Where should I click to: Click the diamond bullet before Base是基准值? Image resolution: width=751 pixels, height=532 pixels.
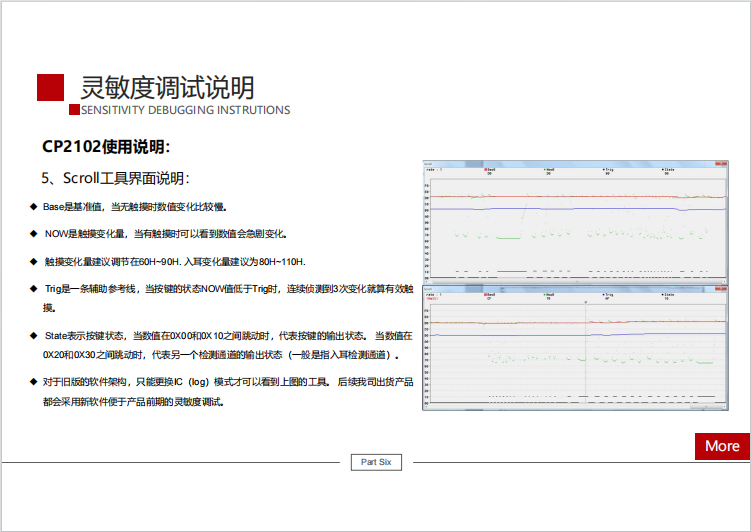coord(33,206)
